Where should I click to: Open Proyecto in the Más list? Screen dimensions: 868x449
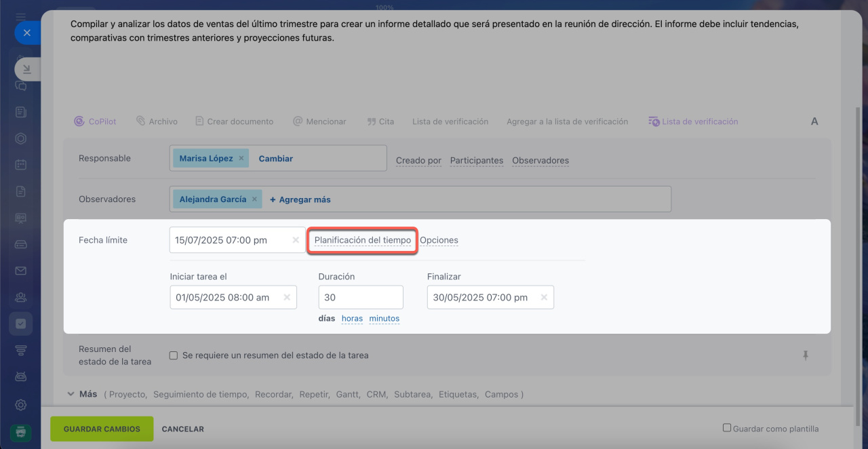(x=127, y=394)
